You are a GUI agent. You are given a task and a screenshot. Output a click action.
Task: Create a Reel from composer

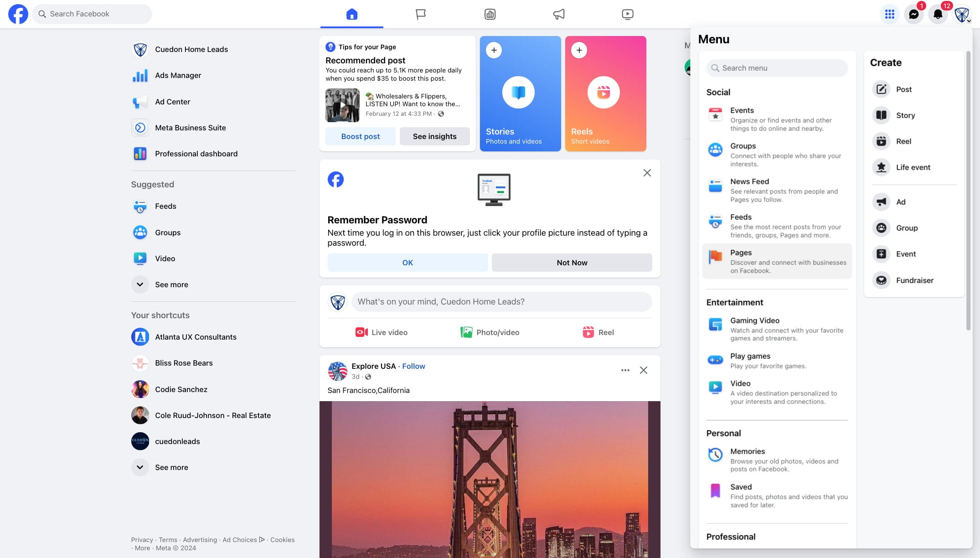click(598, 332)
